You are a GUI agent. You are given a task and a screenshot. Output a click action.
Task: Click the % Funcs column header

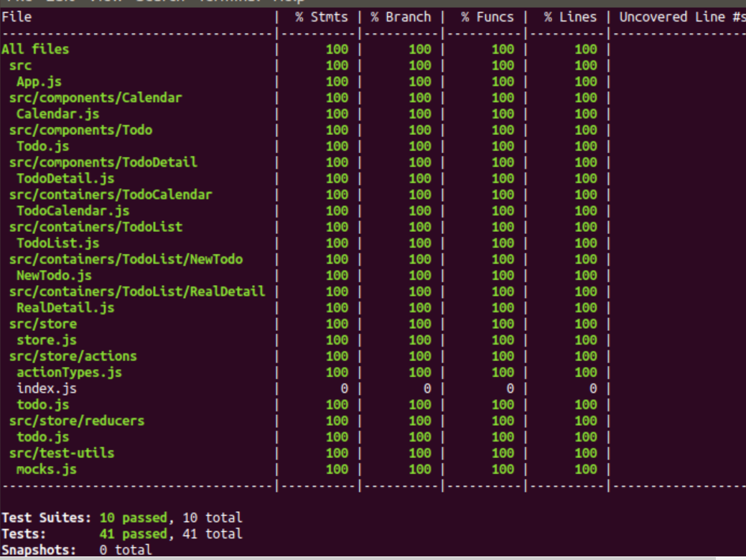[488, 17]
